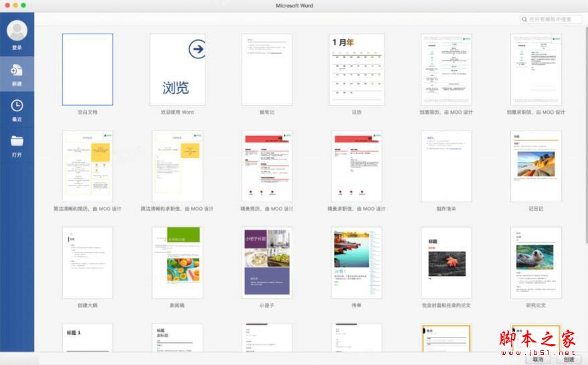Select the journal template with beach photo

point(536,166)
